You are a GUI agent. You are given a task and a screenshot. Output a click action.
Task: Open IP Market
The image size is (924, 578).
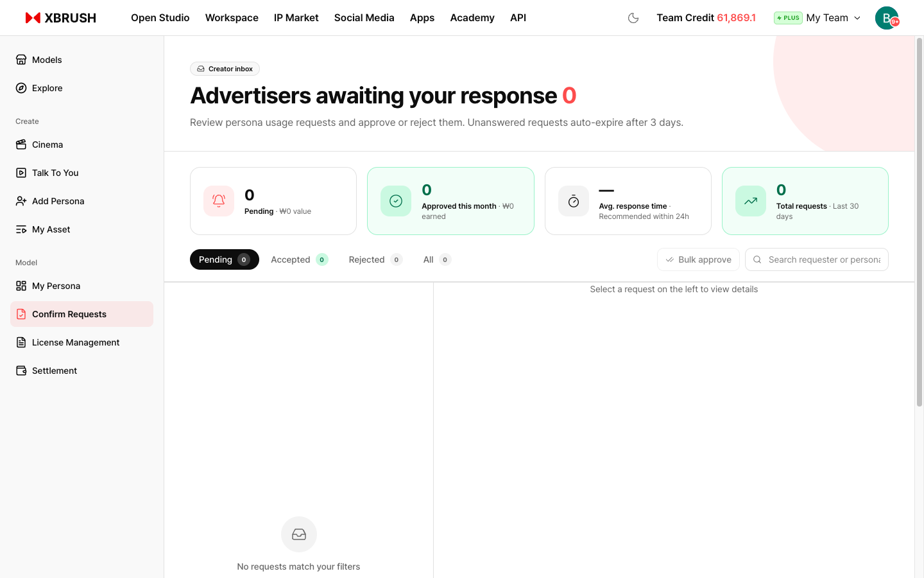[x=296, y=18]
